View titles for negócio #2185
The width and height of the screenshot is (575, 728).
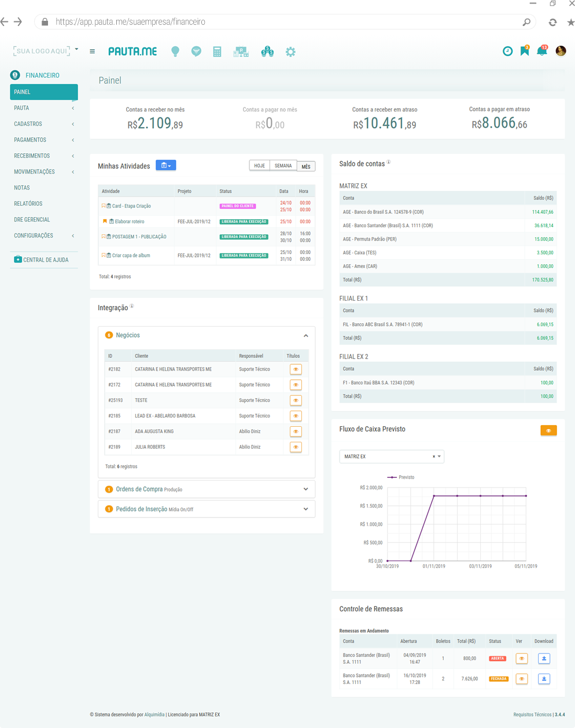[x=296, y=416]
